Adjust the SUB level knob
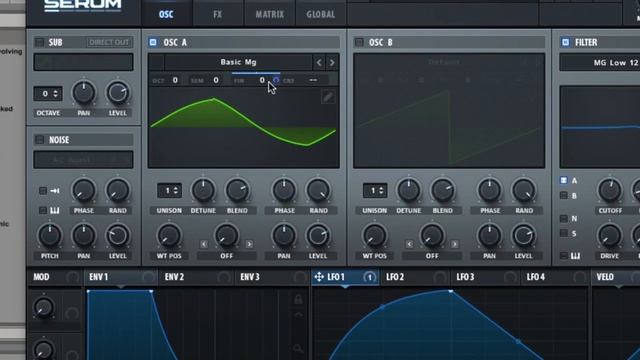 (118, 93)
